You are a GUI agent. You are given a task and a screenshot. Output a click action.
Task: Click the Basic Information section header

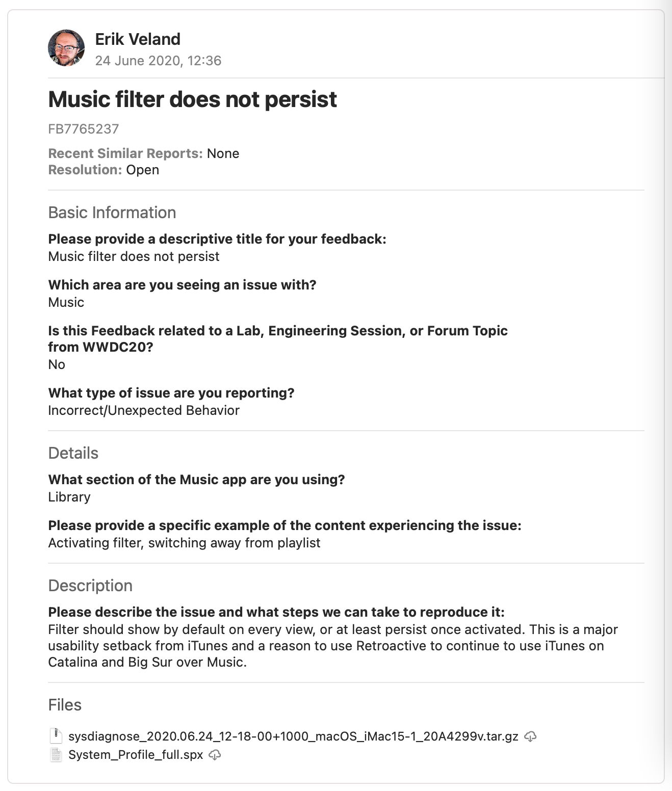click(x=112, y=213)
